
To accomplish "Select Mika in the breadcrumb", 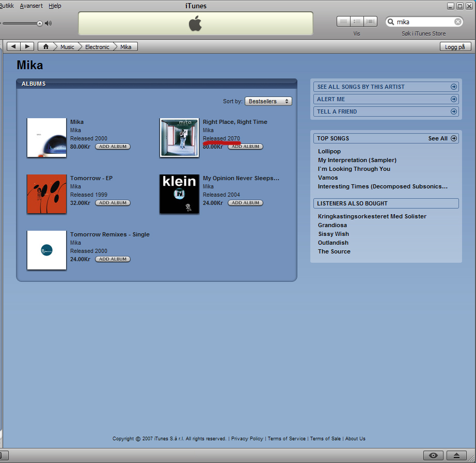I will click(125, 47).
